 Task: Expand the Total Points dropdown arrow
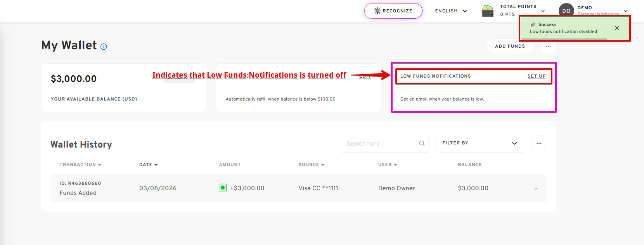543,11
